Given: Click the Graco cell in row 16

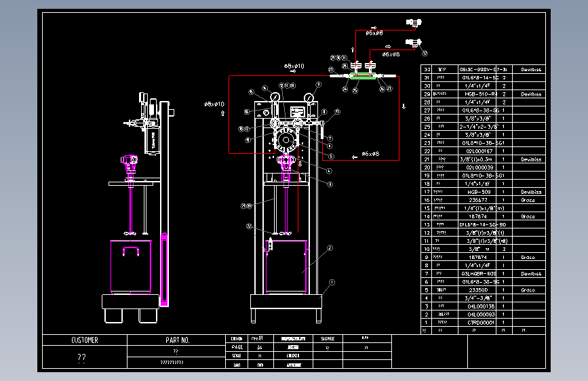Looking at the screenshot, I should [528, 200].
